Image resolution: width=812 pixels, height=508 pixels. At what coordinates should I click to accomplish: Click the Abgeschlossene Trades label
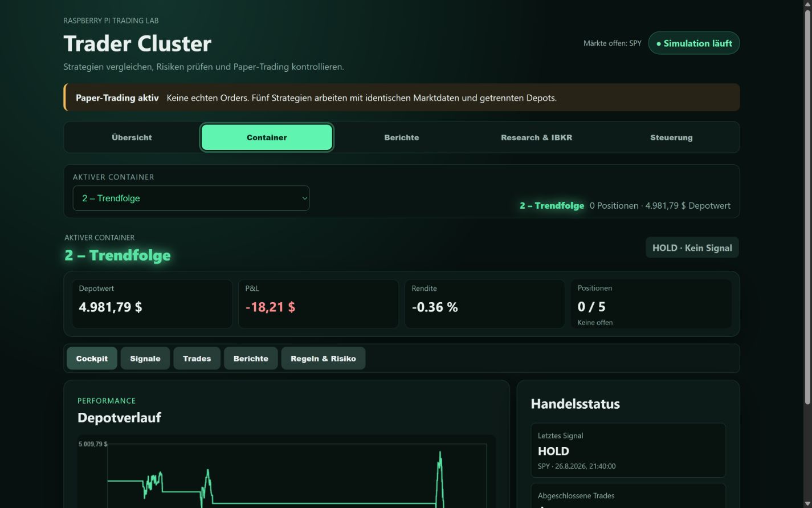coord(576,496)
